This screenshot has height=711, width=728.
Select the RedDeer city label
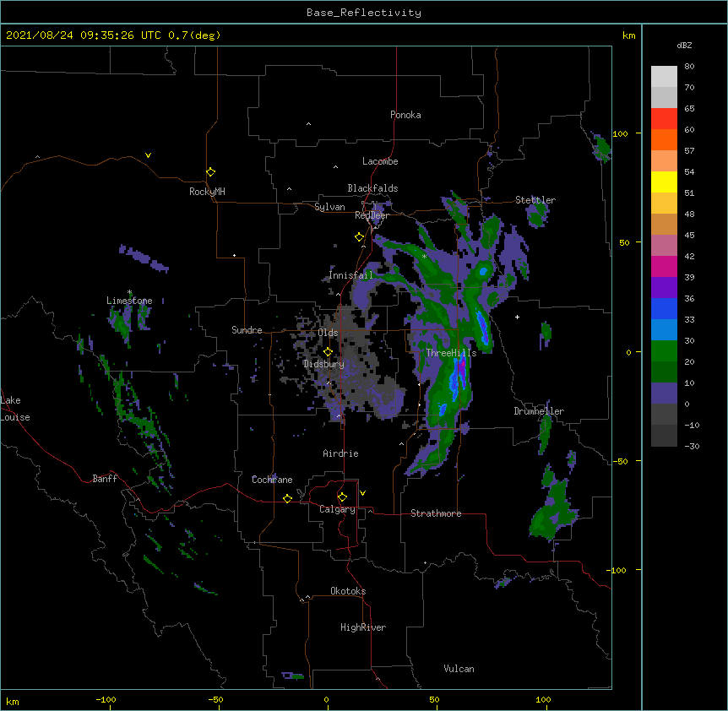(x=372, y=215)
